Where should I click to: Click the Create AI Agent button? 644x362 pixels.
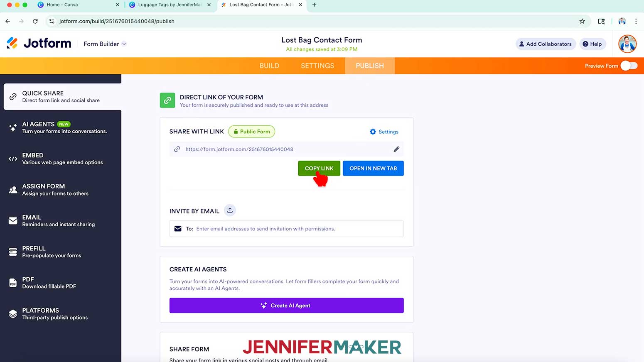[286, 306]
